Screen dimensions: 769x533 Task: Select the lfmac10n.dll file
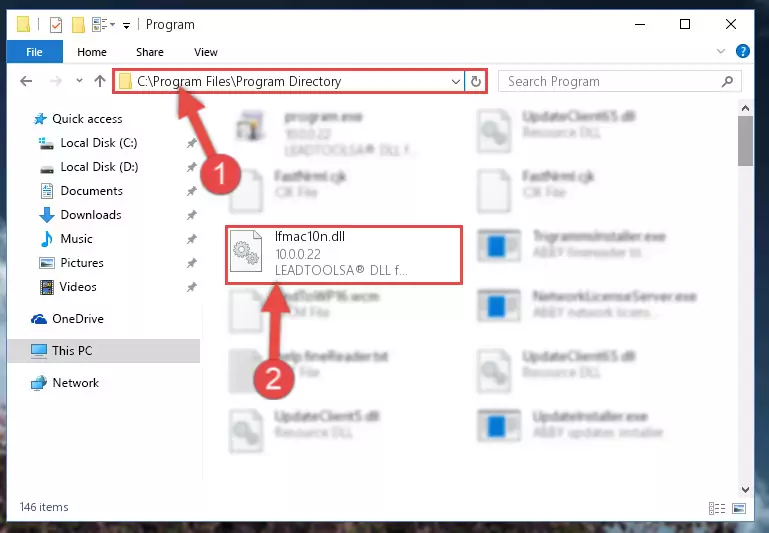(x=343, y=254)
